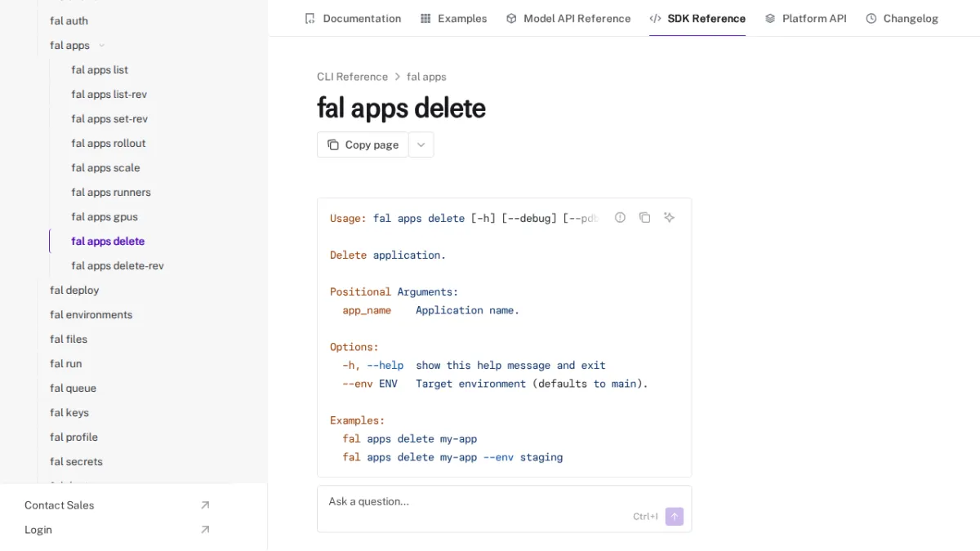This screenshot has height=551, width=980.
Task: Go to the Platform API tab
Action: coord(805,18)
